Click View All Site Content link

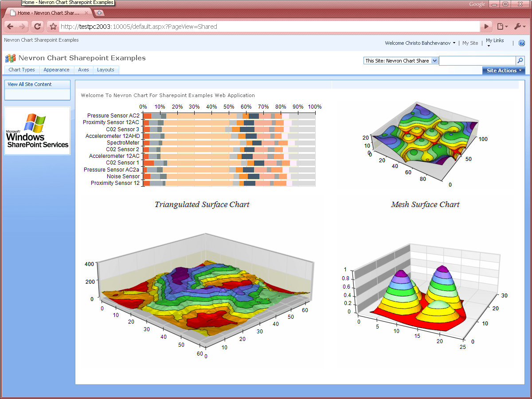point(29,84)
